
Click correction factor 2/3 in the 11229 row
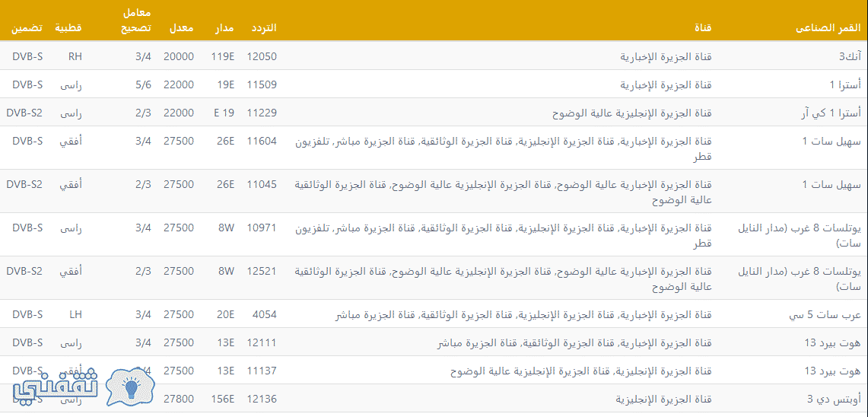(143, 113)
